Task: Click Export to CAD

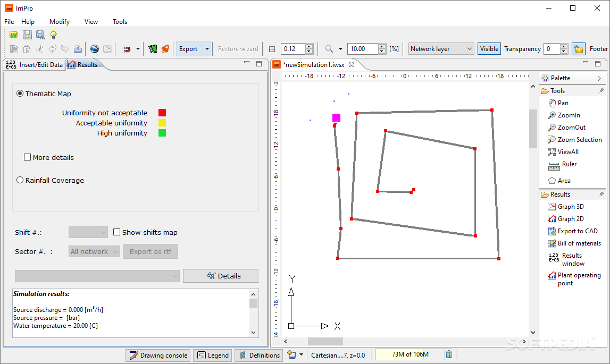Action: pyautogui.click(x=573, y=231)
